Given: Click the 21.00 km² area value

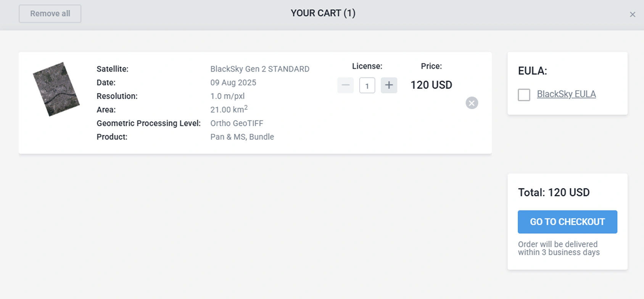Looking at the screenshot, I should coord(229,110).
